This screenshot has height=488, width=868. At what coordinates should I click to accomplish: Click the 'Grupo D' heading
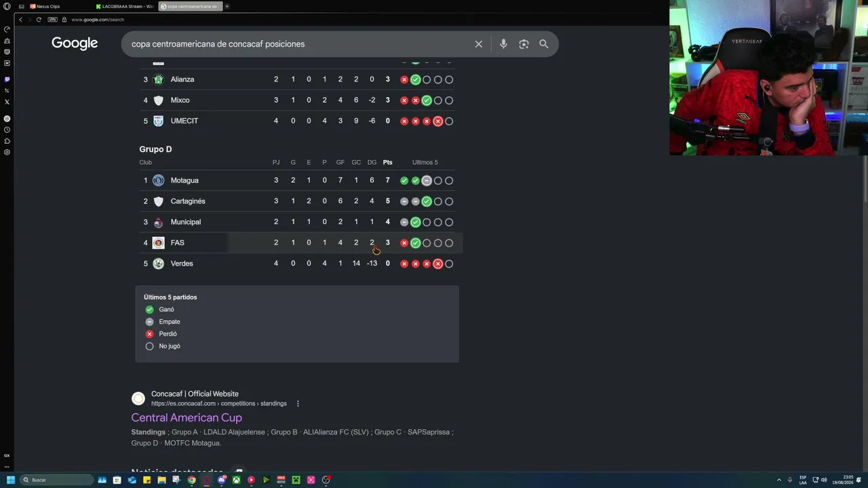coord(155,149)
